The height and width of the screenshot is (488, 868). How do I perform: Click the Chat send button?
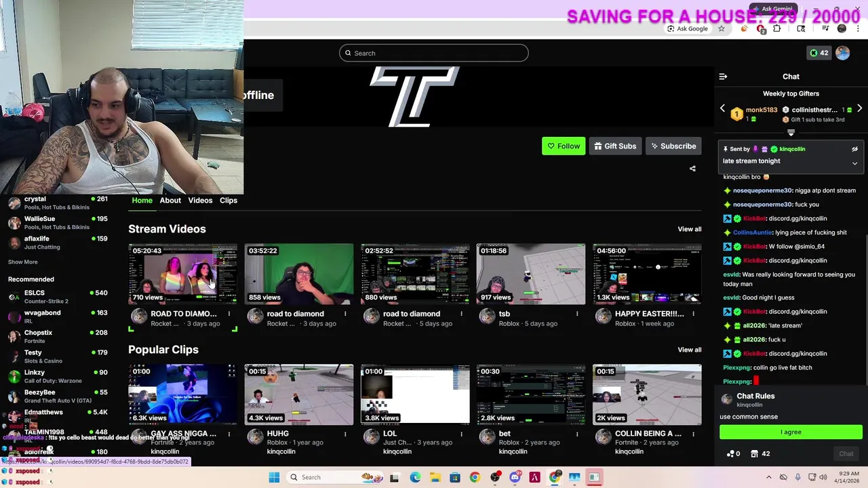(846, 453)
